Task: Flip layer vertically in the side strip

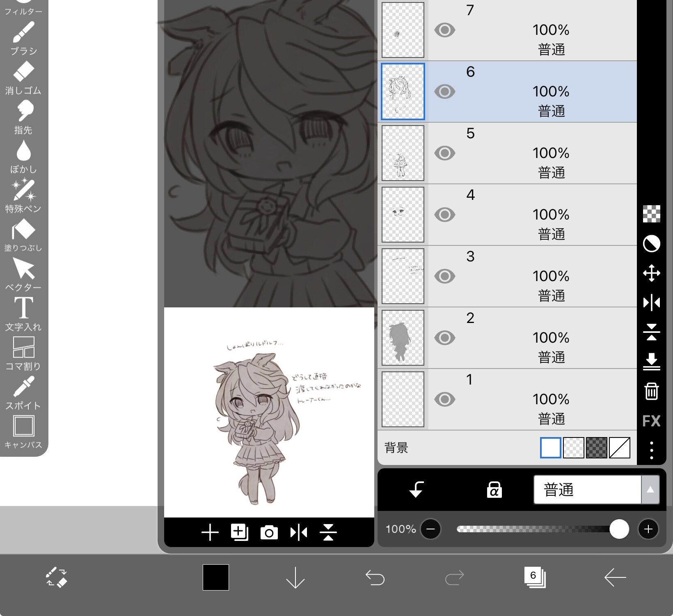Action: tap(652, 332)
